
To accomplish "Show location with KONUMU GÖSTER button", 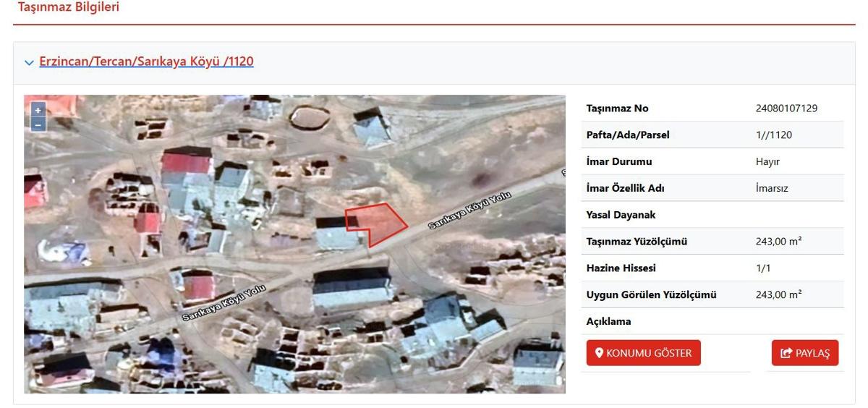I will point(643,353).
